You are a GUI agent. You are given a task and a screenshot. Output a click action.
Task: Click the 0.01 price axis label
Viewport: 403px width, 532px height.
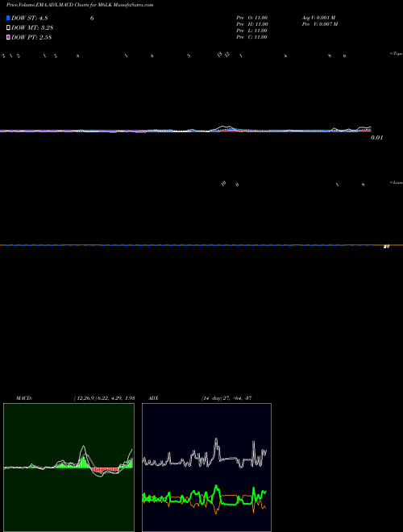click(376, 138)
